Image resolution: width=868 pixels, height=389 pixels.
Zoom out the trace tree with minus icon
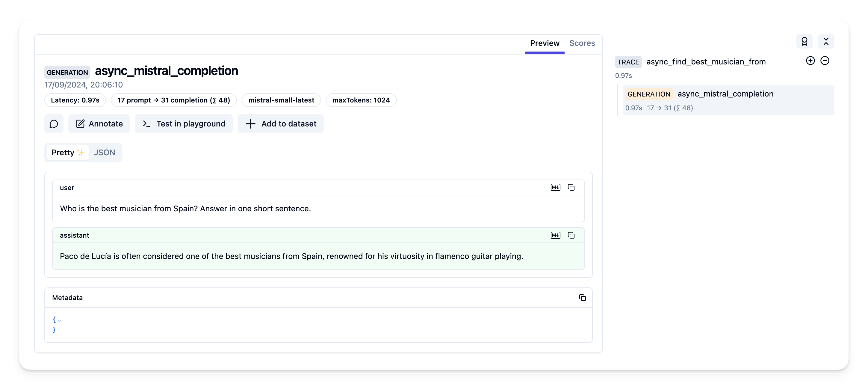[825, 61]
